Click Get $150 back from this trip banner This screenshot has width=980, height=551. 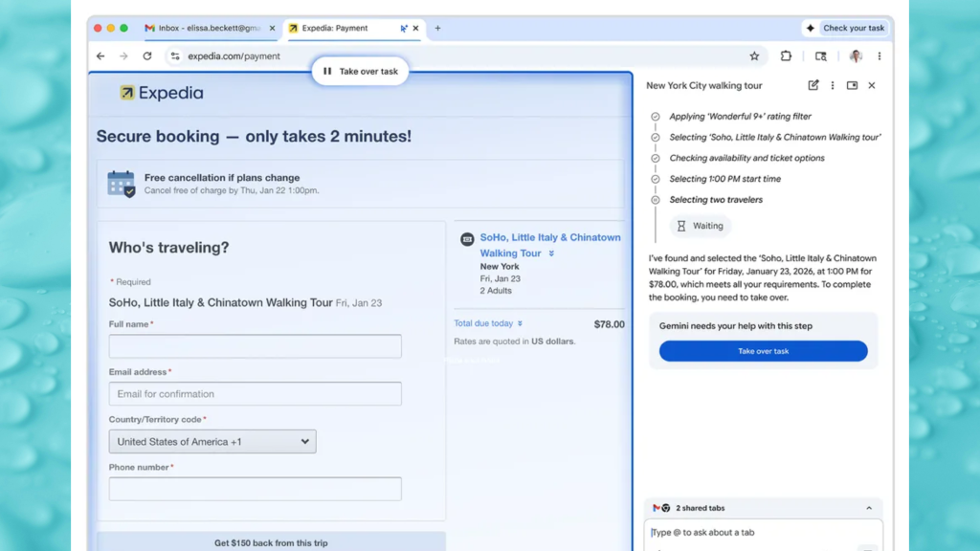click(x=271, y=542)
